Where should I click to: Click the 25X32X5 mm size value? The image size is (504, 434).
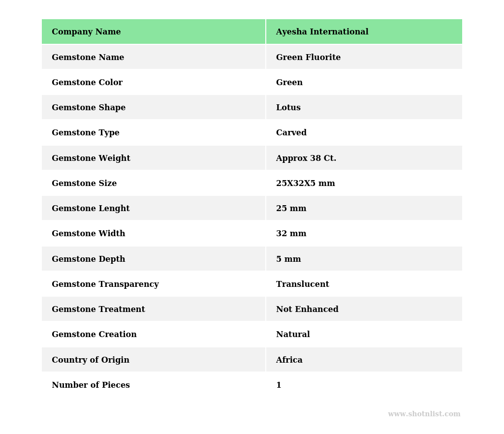[305, 184]
